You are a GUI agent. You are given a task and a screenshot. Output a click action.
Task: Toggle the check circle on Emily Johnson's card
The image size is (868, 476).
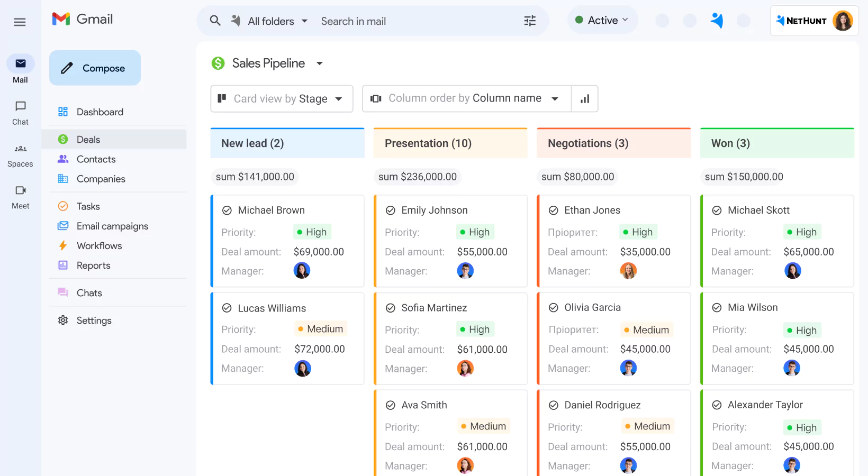coord(390,210)
